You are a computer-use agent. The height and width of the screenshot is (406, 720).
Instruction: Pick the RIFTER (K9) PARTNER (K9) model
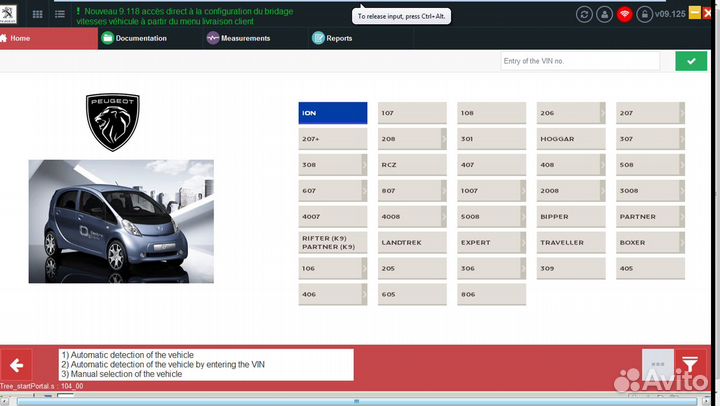[x=333, y=242]
